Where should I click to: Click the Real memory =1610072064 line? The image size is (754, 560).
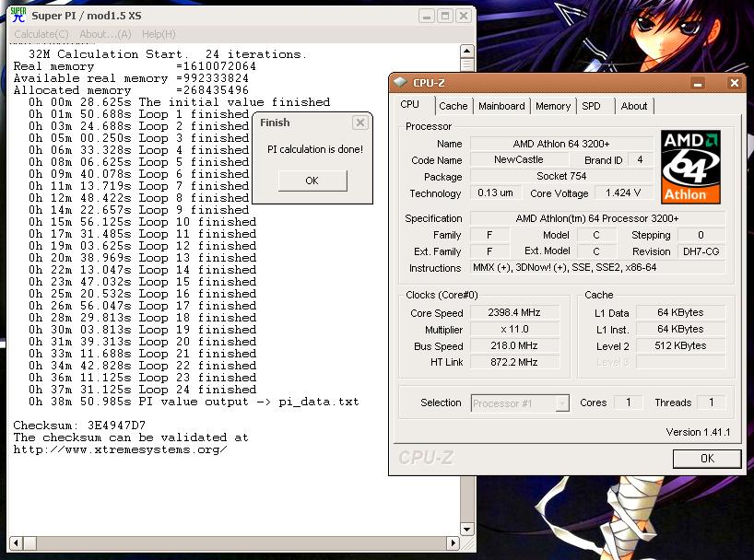[135, 66]
